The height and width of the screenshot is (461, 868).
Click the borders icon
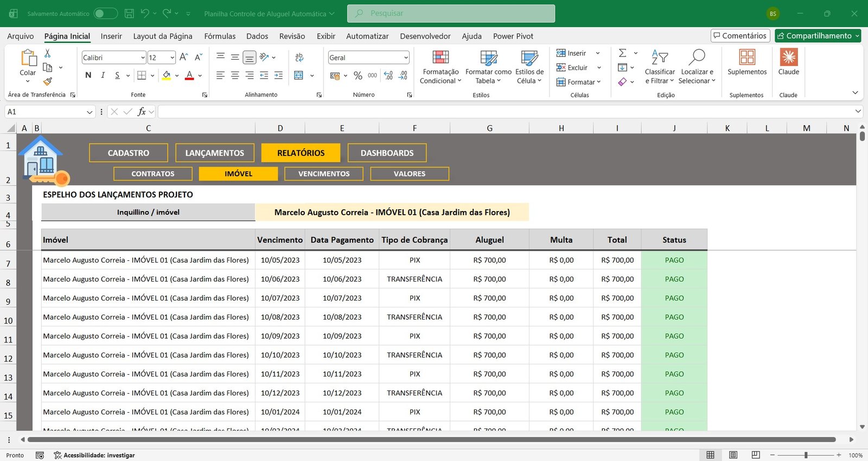142,75
